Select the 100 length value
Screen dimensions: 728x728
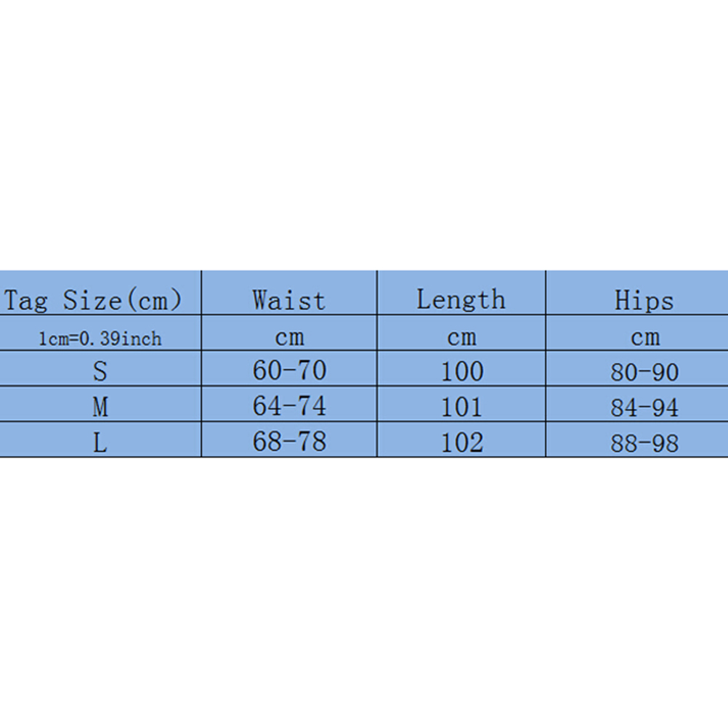pyautogui.click(x=462, y=371)
